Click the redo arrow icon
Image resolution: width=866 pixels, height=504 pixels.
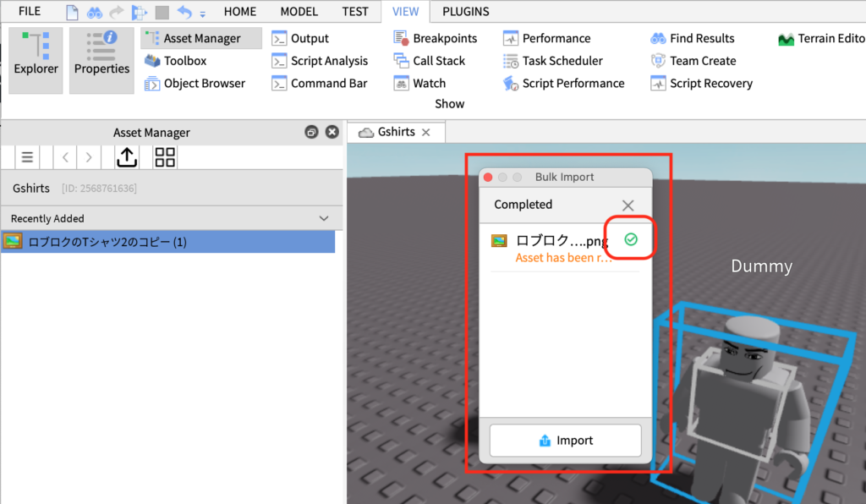point(117,12)
